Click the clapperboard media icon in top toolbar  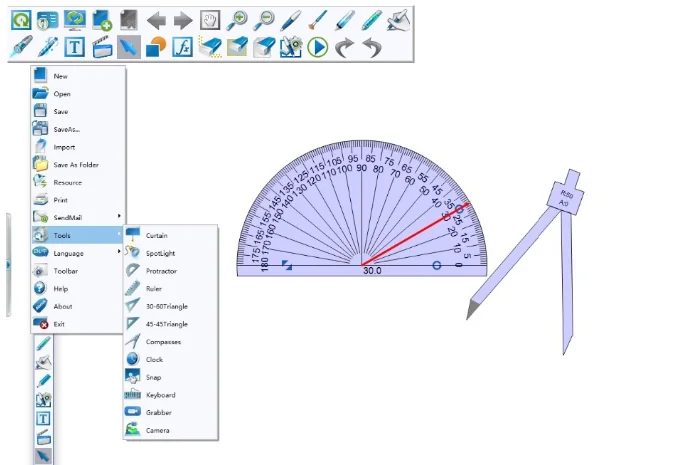point(102,47)
